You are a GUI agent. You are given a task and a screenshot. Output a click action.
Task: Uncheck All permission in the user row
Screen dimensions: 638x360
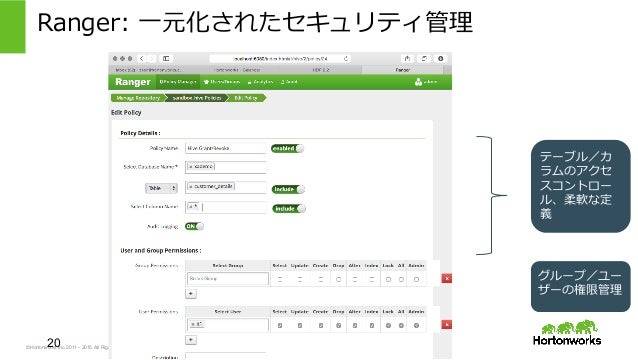point(401,325)
